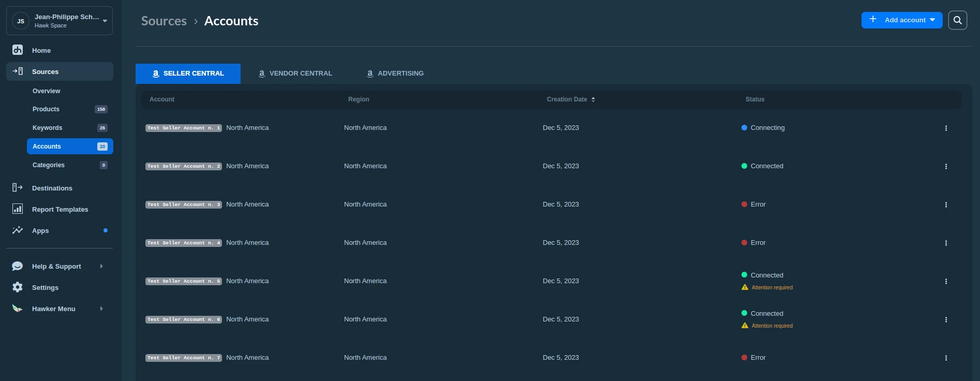980x381 pixels.
Task: Expand the user profile workspace dropdown
Action: [105, 21]
